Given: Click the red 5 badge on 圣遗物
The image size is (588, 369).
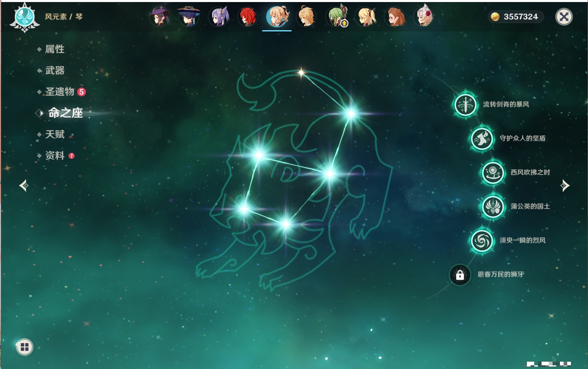Looking at the screenshot, I should tap(81, 92).
